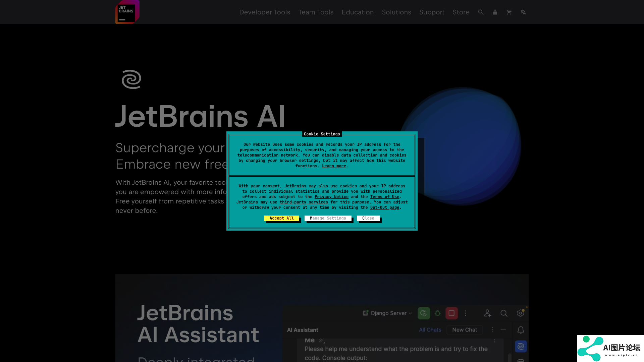The width and height of the screenshot is (644, 362).
Task: Click the JetBrains AI Assistant heading
Action: [198, 323]
